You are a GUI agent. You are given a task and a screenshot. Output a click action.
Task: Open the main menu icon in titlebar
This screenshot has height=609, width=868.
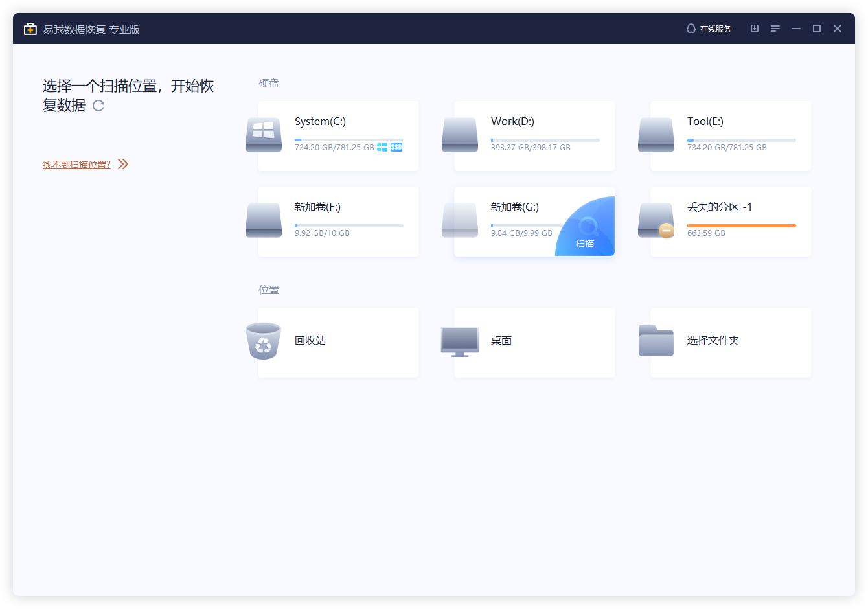click(x=775, y=29)
